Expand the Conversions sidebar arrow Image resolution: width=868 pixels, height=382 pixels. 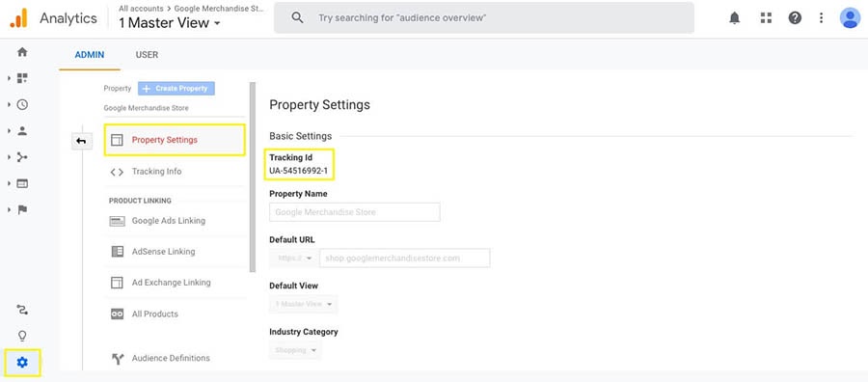point(9,210)
